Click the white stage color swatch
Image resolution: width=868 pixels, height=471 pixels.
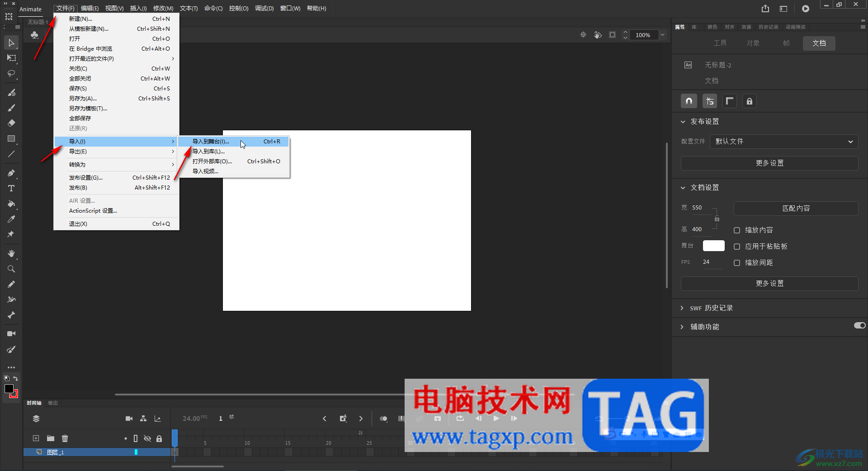(713, 246)
